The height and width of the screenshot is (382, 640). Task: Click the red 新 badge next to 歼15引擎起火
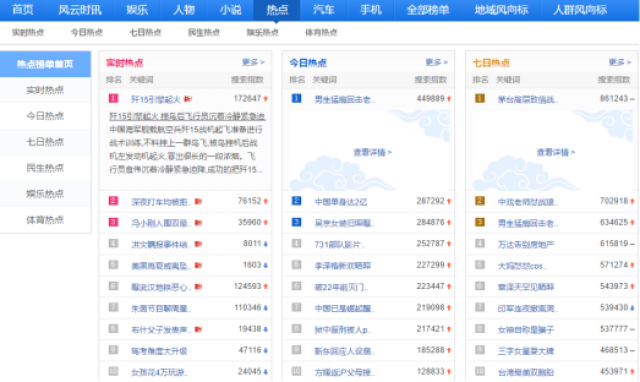tap(188, 99)
